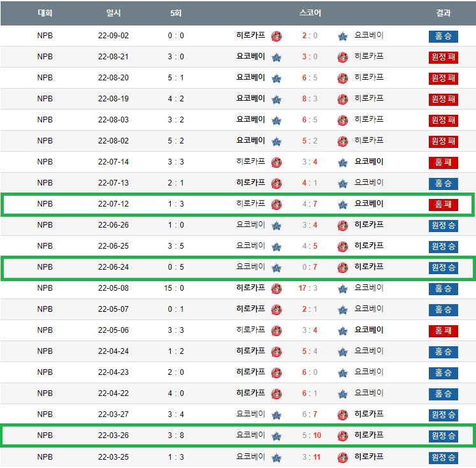
Task: Click the 요코베이 logo in the 22-03-25 row
Action: 276,457
